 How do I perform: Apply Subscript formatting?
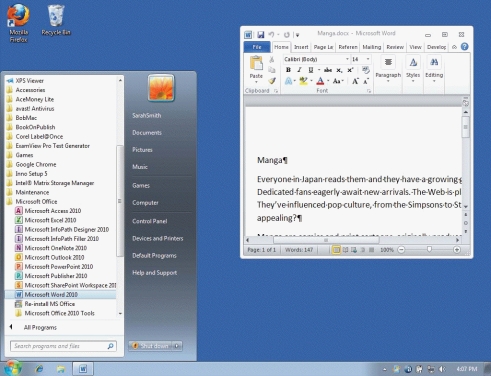[x=339, y=70]
